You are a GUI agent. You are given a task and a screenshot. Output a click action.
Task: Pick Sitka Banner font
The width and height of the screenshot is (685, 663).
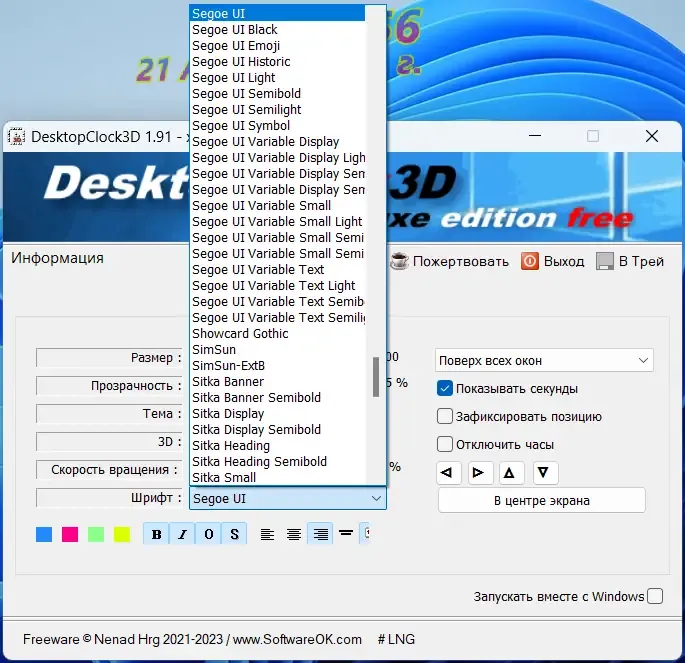click(277, 382)
